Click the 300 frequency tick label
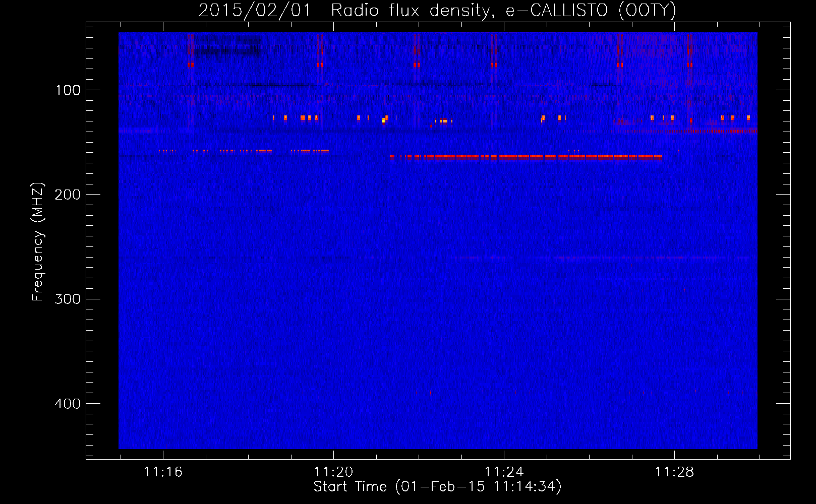This screenshot has width=816, height=504. point(68,299)
